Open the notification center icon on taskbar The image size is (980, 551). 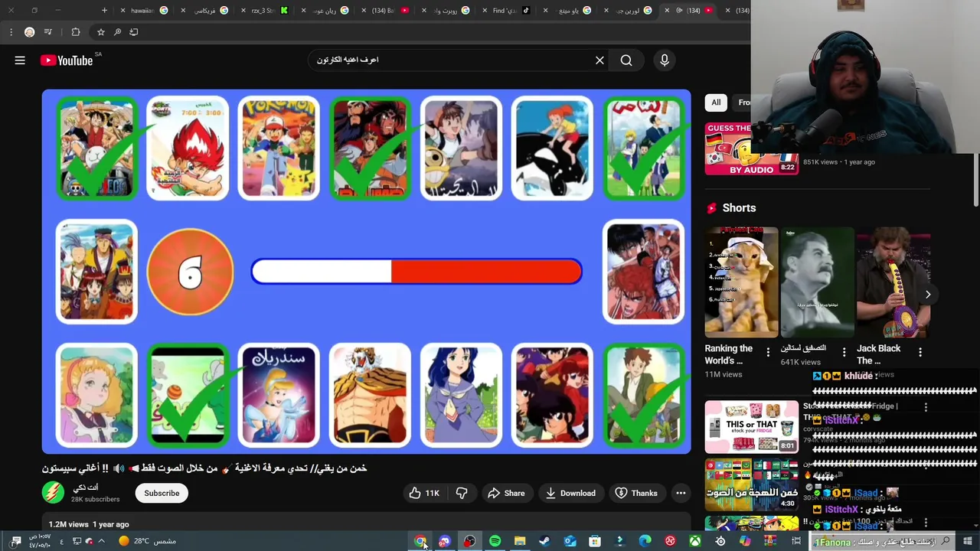pos(16,541)
